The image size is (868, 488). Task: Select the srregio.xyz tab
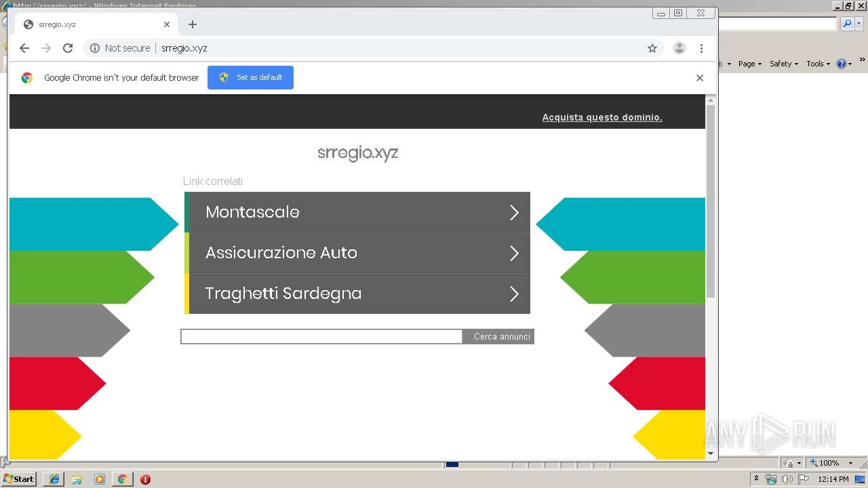tap(96, 24)
